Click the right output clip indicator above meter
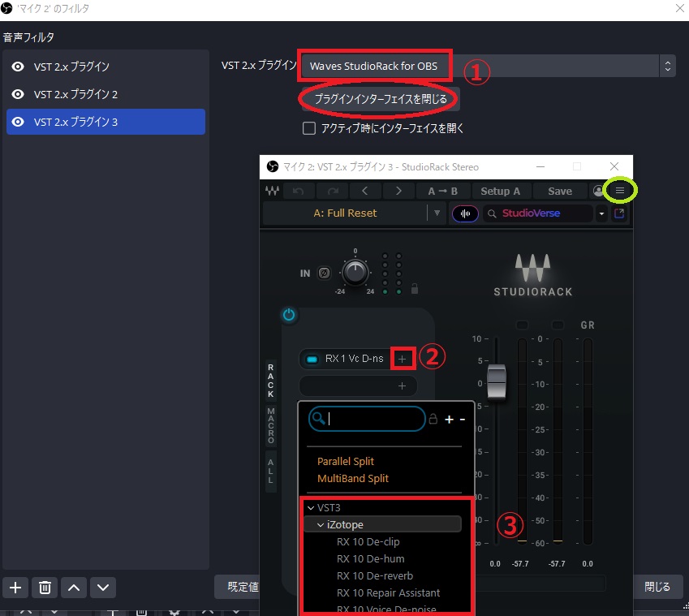689x616 pixels. click(558, 325)
